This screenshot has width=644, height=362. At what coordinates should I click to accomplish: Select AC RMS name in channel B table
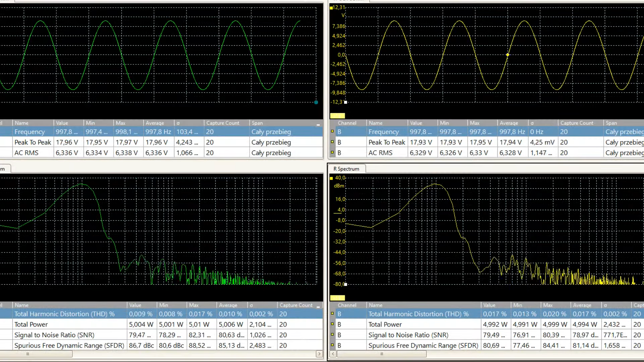[x=380, y=153]
